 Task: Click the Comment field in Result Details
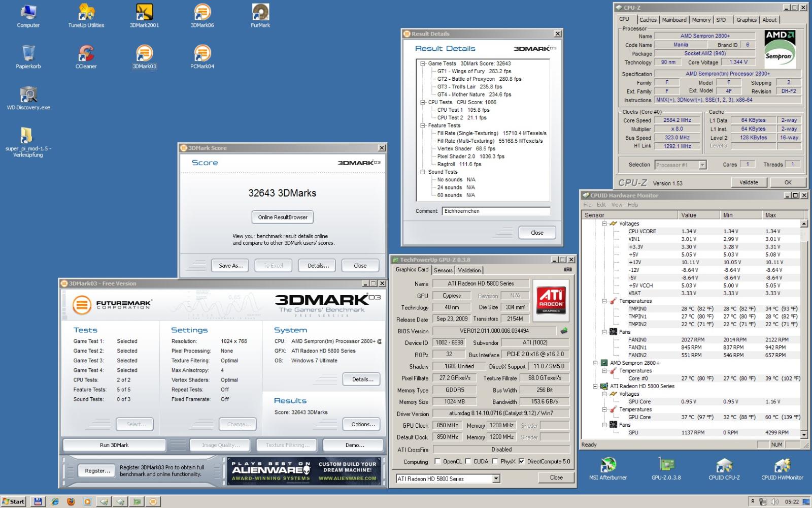click(496, 211)
